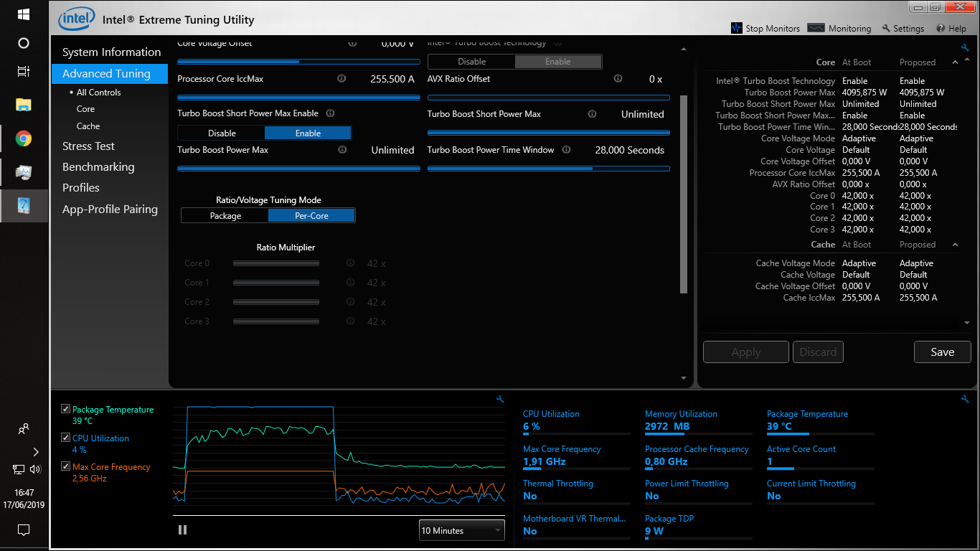Click the Turbo Boost Power Max slider
Viewport: 980px width, 551px height.
pos(298,169)
